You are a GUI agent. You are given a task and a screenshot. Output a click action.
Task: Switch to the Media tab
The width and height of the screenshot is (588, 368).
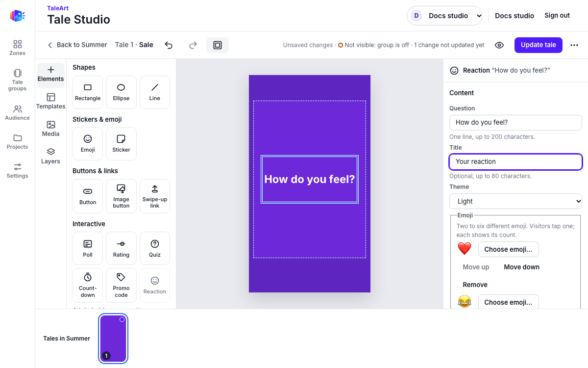(51, 129)
